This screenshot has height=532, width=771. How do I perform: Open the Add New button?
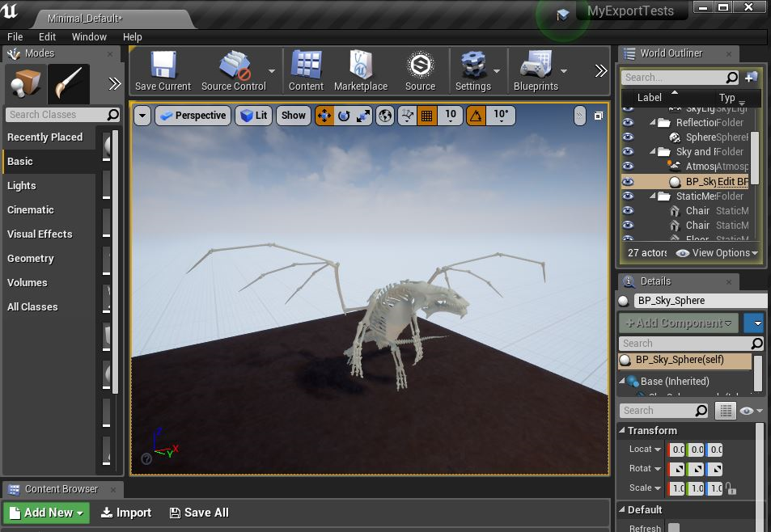click(47, 513)
